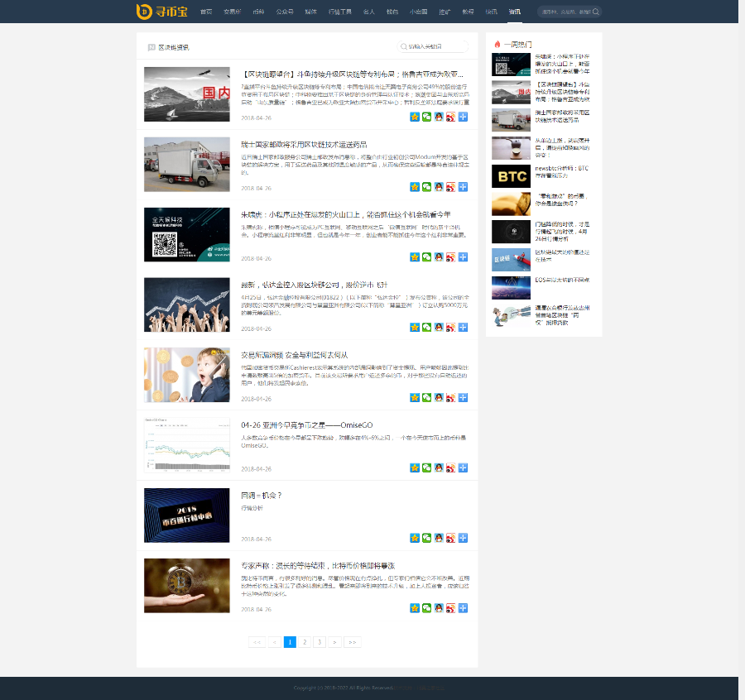
Task: Go to the 公众号 nav section
Action: 285,12
